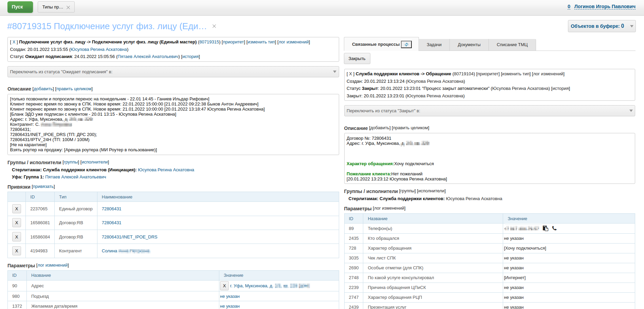Remove contractor binding 4194983
The image size is (644, 309).
[x=17, y=251]
